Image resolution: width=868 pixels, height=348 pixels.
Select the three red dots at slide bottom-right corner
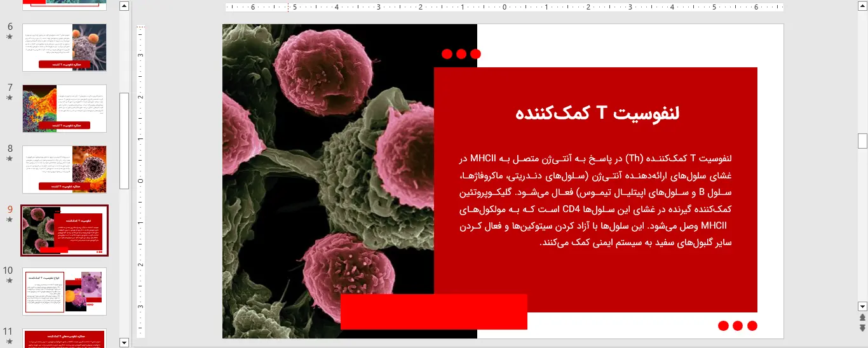click(x=738, y=326)
